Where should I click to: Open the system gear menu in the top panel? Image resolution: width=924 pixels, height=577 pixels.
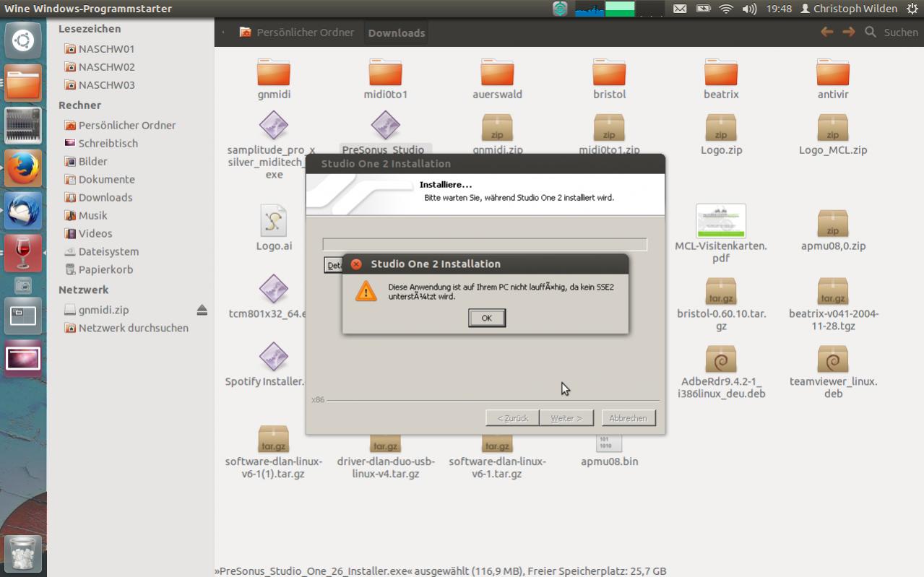coord(911,9)
